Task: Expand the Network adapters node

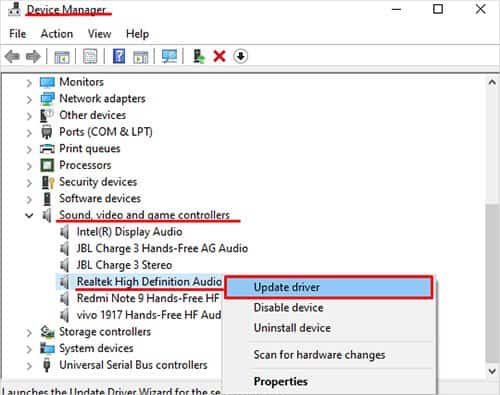Action: (x=29, y=99)
